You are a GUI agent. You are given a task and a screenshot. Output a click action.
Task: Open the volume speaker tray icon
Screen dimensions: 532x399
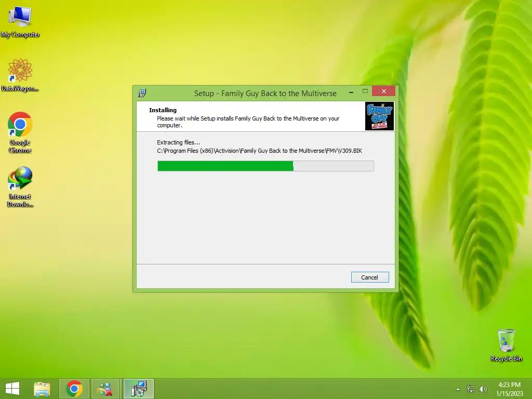pos(483,389)
